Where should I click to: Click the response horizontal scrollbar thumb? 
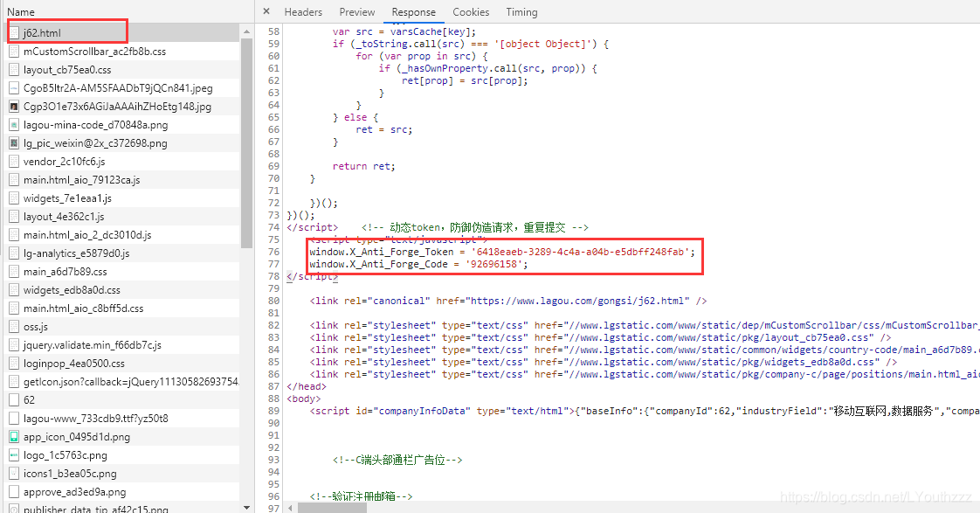click(x=332, y=508)
